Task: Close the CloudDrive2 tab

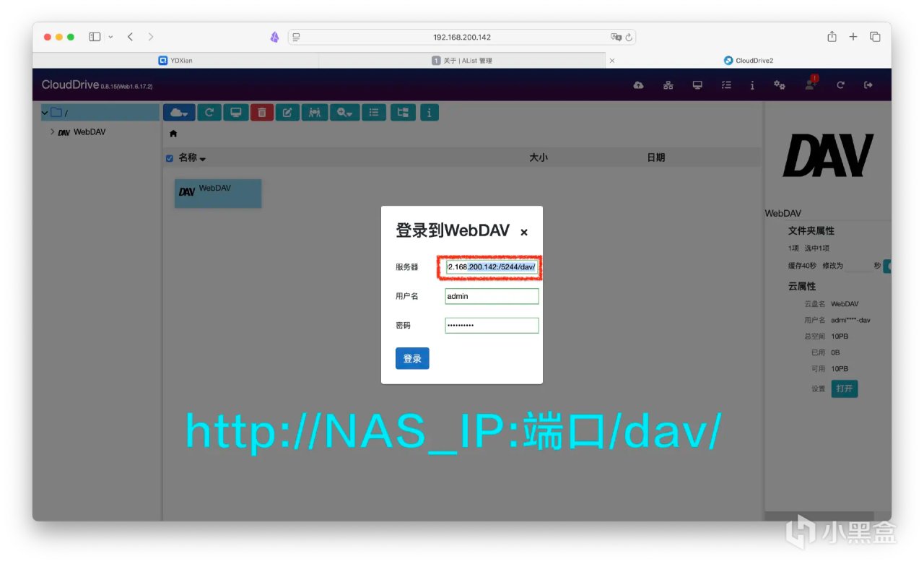Action: point(612,61)
